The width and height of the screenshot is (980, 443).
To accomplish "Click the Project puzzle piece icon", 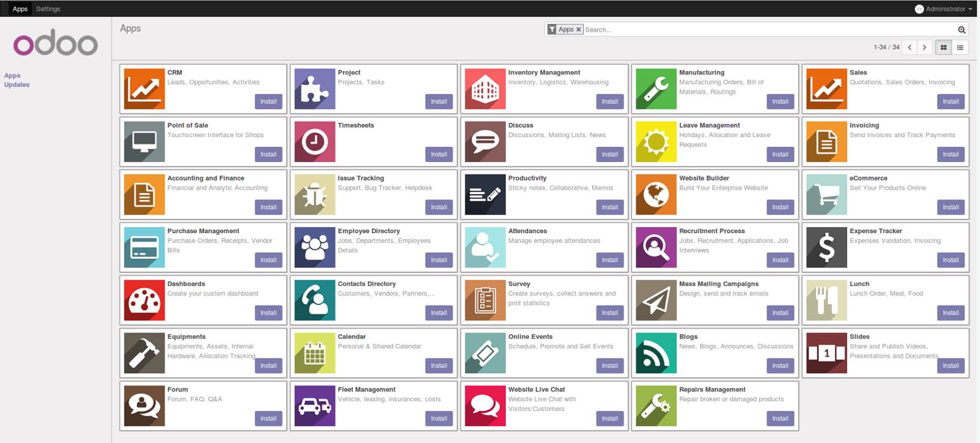I will tap(314, 89).
